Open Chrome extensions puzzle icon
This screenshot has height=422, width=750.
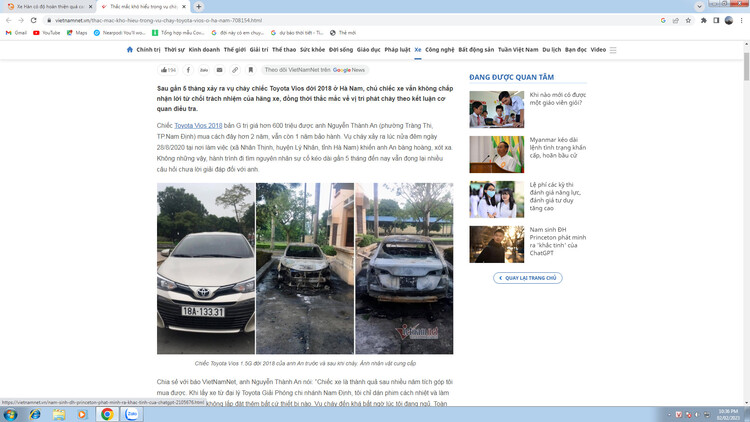(704, 20)
